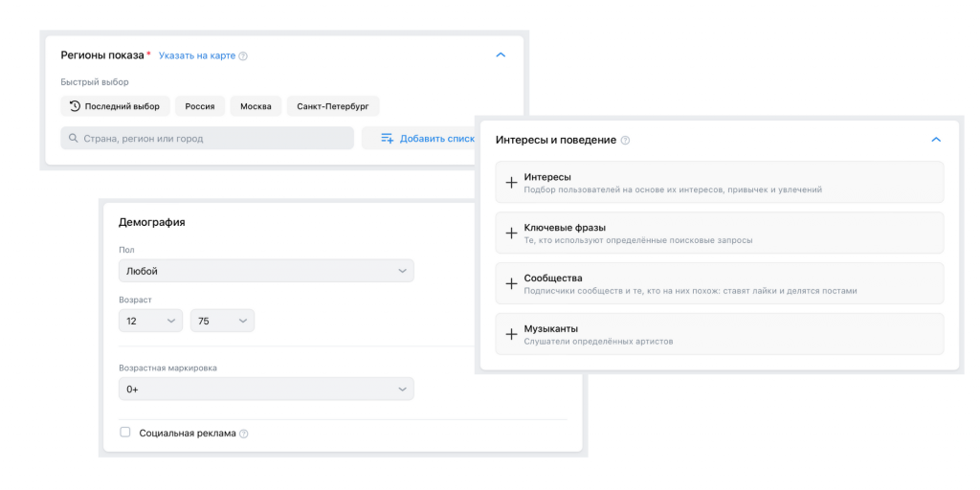This screenshot has height=490, width=980.
Task: Collapse the Регионы показа section chevron
Action: pos(500,55)
